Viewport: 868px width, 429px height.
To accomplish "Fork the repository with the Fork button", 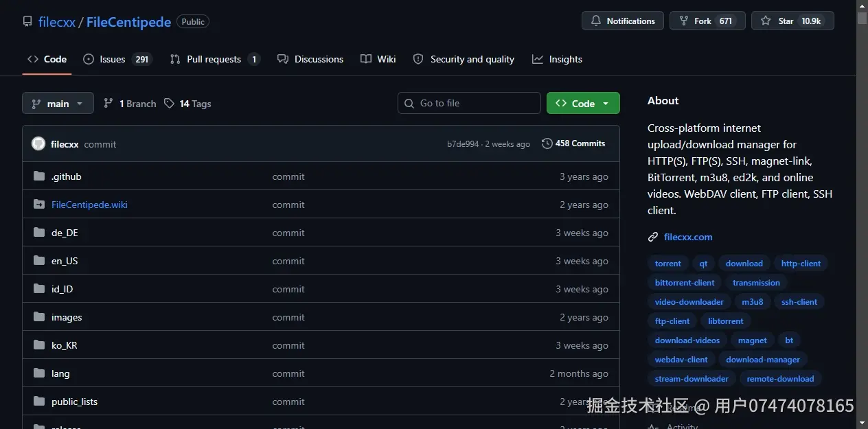I will pos(707,21).
